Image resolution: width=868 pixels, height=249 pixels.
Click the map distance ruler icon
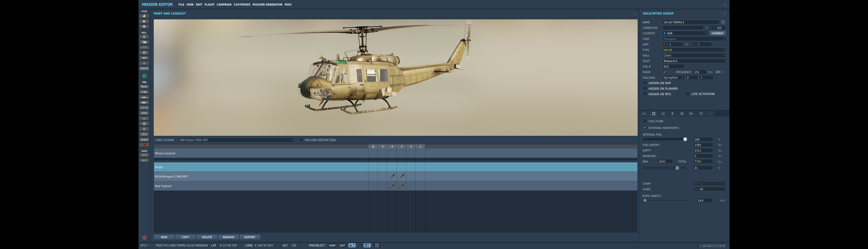(x=144, y=160)
